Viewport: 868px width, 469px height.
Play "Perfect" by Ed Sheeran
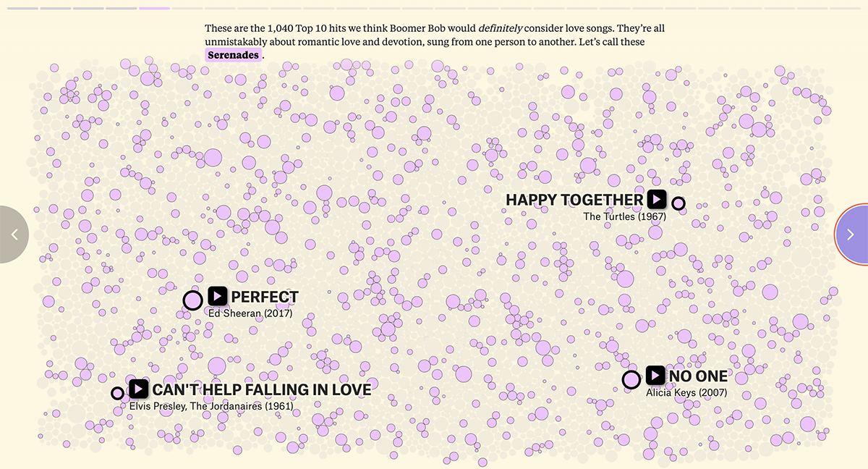click(217, 295)
